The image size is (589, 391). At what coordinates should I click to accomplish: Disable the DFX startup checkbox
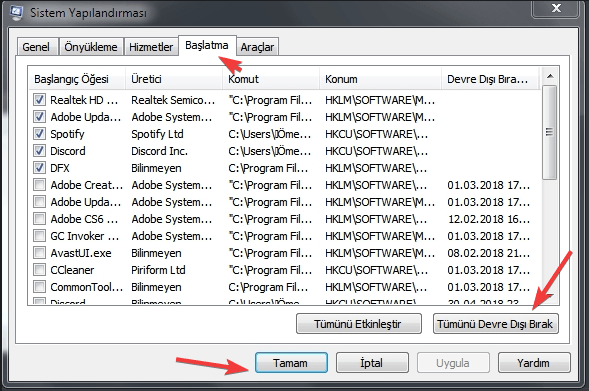point(39,168)
